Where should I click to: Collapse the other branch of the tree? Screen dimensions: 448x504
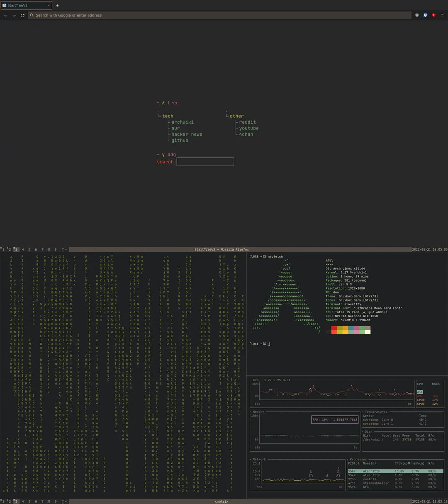click(x=236, y=116)
